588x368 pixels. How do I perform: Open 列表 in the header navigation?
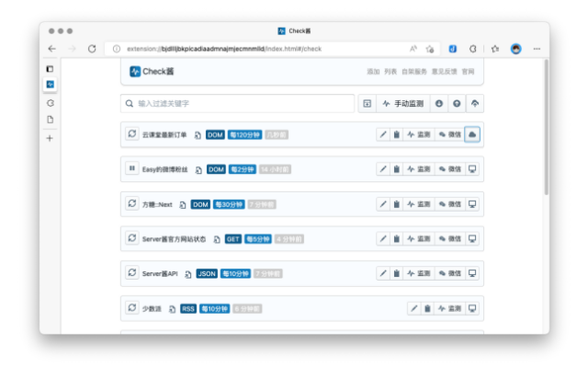pos(390,72)
